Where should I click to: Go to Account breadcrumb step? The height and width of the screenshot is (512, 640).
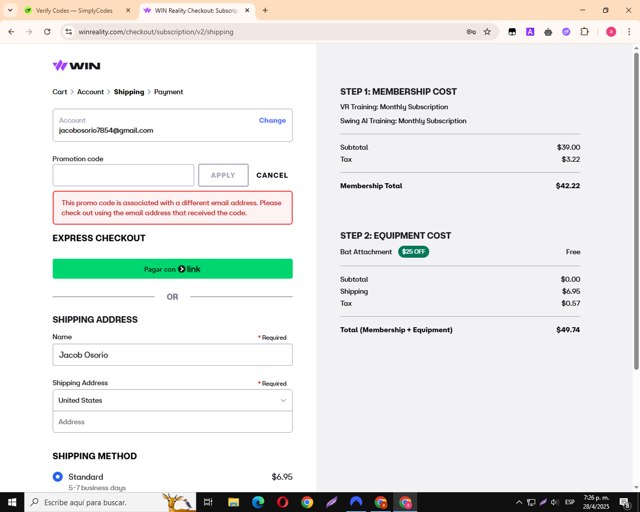tap(90, 92)
